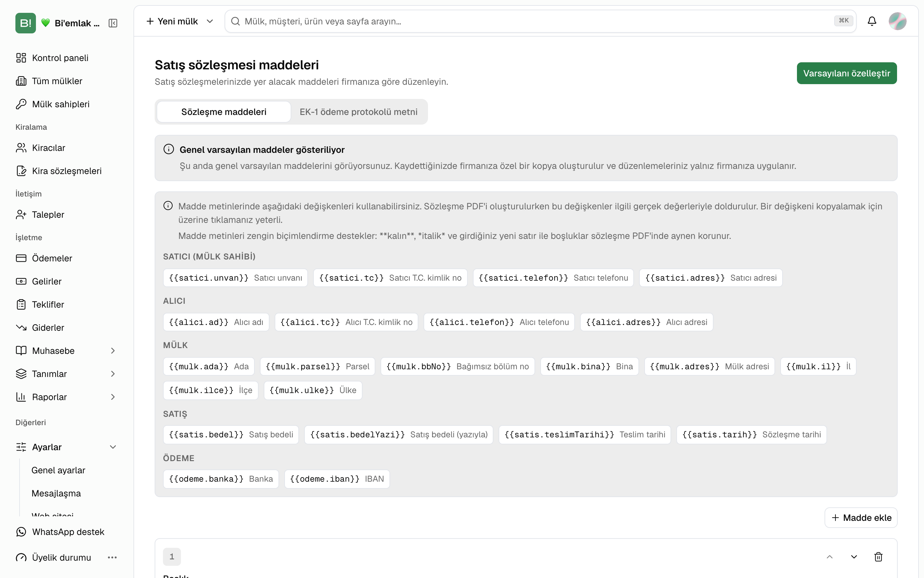Open the Yeni mülk dropdown arrow
Viewport: 924px width, 578px height.
point(210,22)
